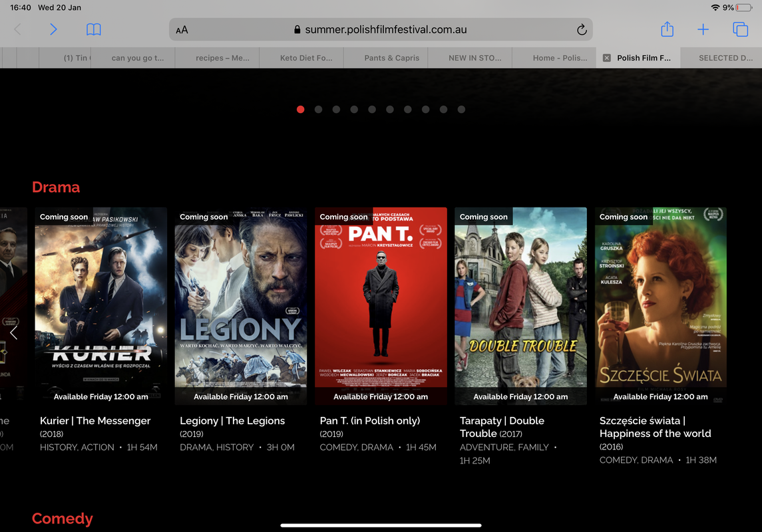
Task: Tap 'Available Friday 12:00 am' on Legiony
Action: [241, 396]
